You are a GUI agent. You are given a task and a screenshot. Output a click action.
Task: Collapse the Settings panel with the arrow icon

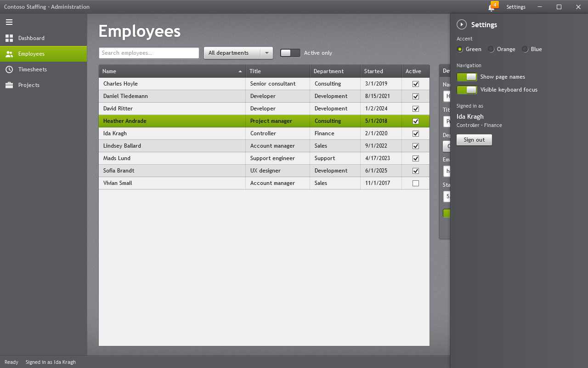pos(462,25)
